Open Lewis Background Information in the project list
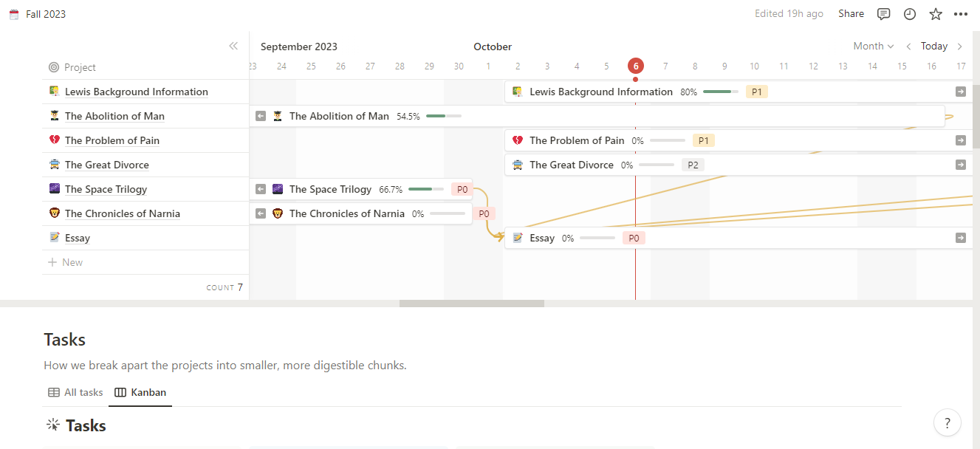 [x=137, y=92]
